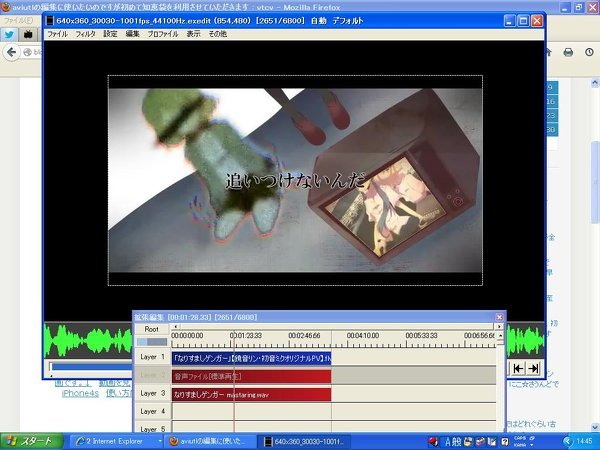Click IME A般 input mode indicator

453,442
